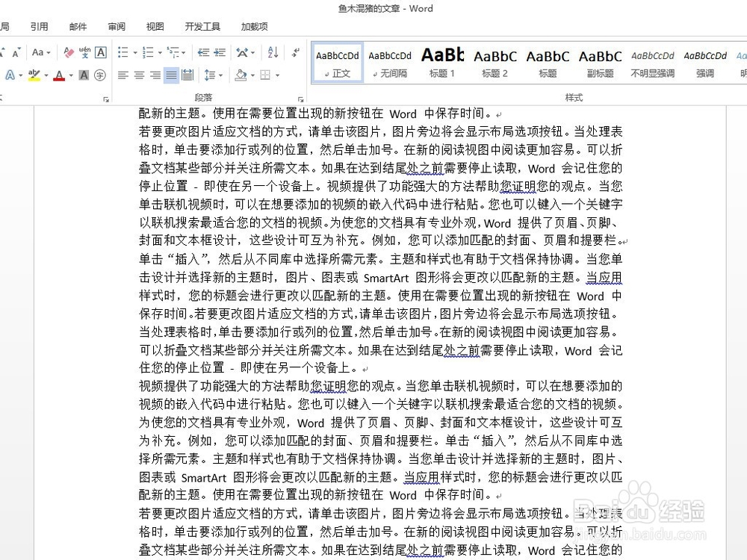Decrease paragraph indent
747x560 pixels.
(x=203, y=52)
